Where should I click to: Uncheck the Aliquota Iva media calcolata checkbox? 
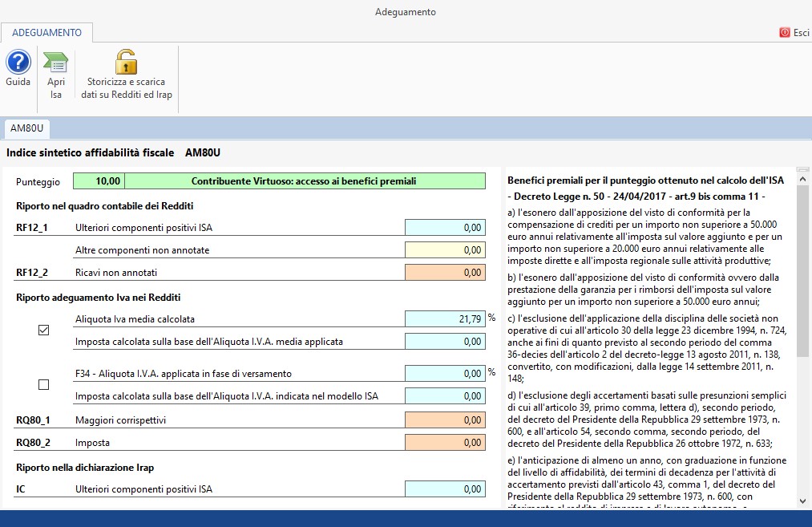44,330
